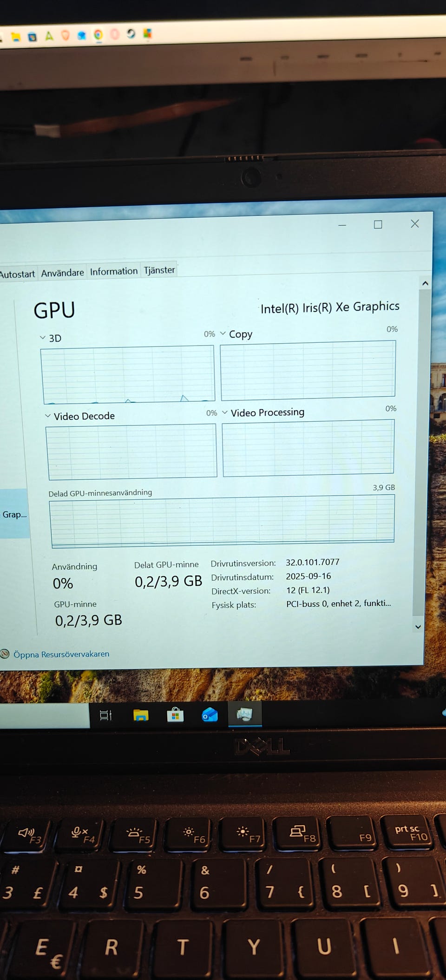446x980 pixels.
Task: Open File Explorer on the background monitor taskbar
Action: [x=16, y=37]
